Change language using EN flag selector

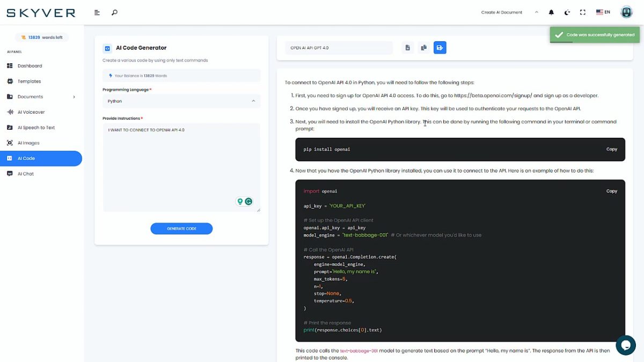click(x=603, y=12)
